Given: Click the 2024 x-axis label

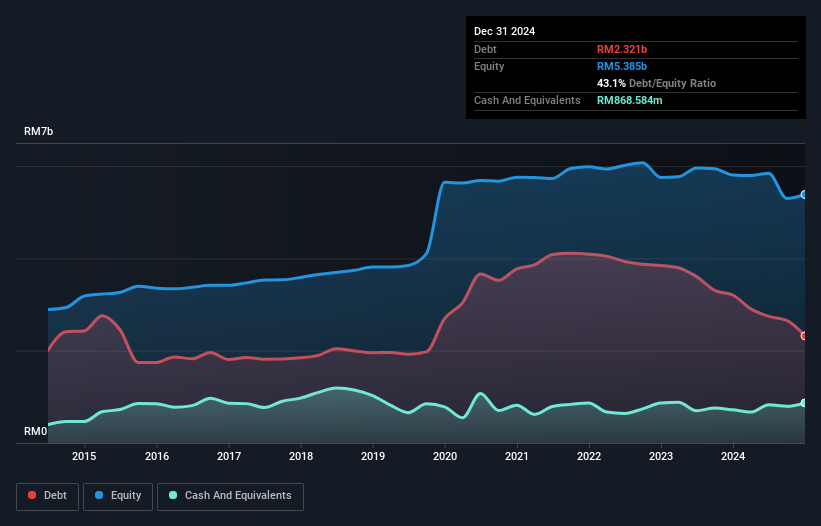Looking at the screenshot, I should pos(733,456).
